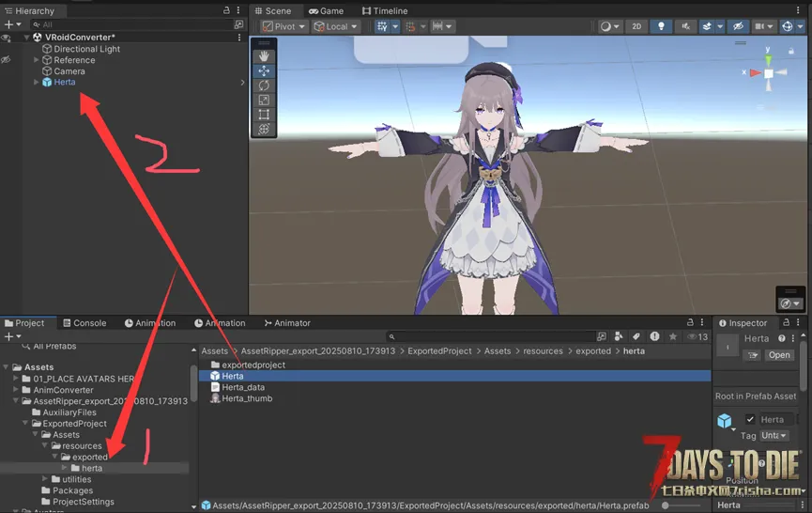Screen dimensions: 812x513
Task: Open Herta prefab arrow in Hierarchy
Action: pyautogui.click(x=242, y=83)
